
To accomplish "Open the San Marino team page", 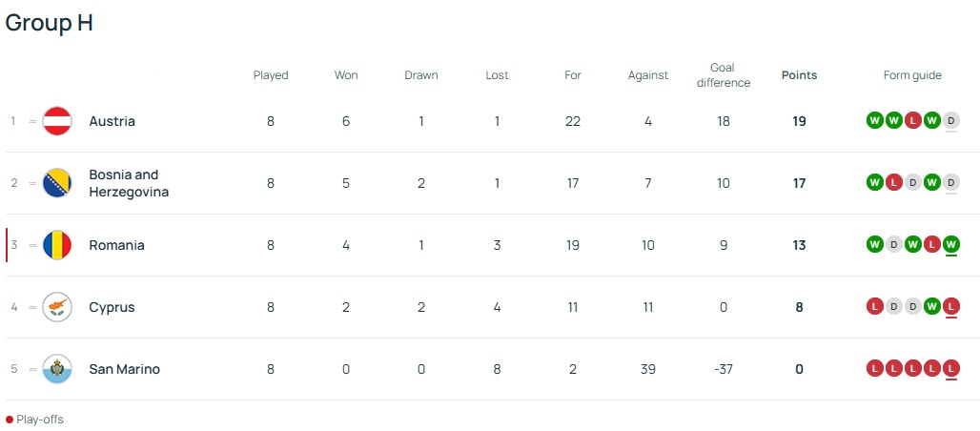I will [124, 369].
